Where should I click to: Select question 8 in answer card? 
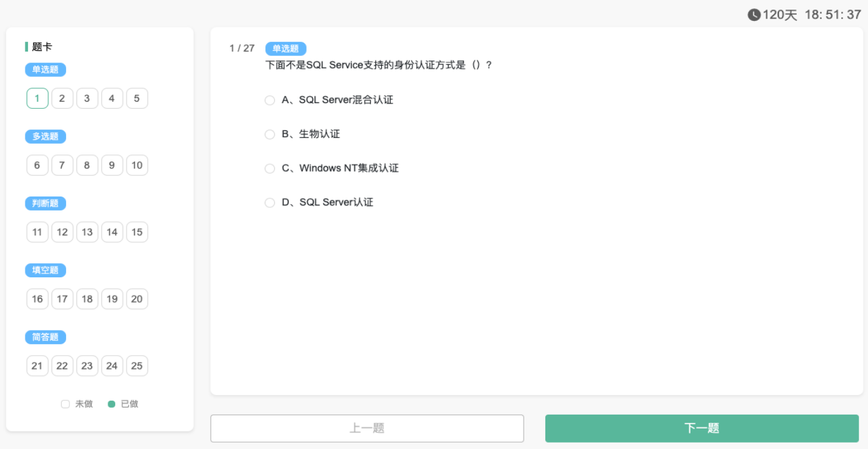pyautogui.click(x=87, y=165)
